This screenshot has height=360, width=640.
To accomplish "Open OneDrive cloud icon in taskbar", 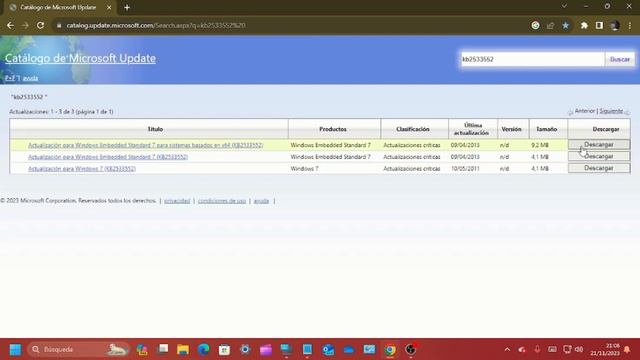I will 349,349.
